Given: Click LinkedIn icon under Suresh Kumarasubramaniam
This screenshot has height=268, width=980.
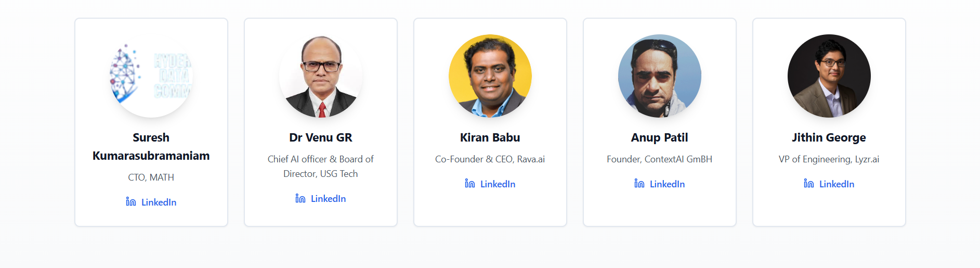Looking at the screenshot, I should [131, 202].
